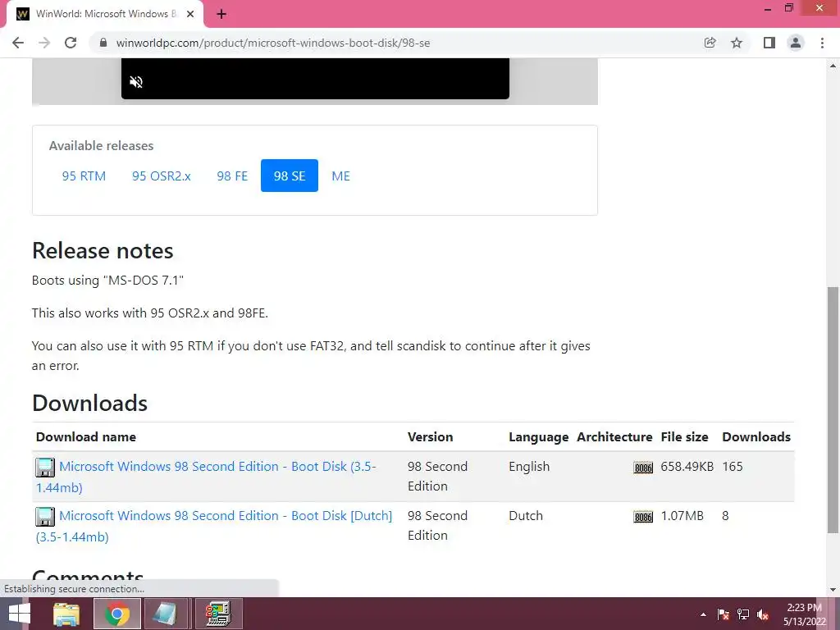Click 8086 architecture icon in Dutch row
840x630 pixels.
(643, 517)
